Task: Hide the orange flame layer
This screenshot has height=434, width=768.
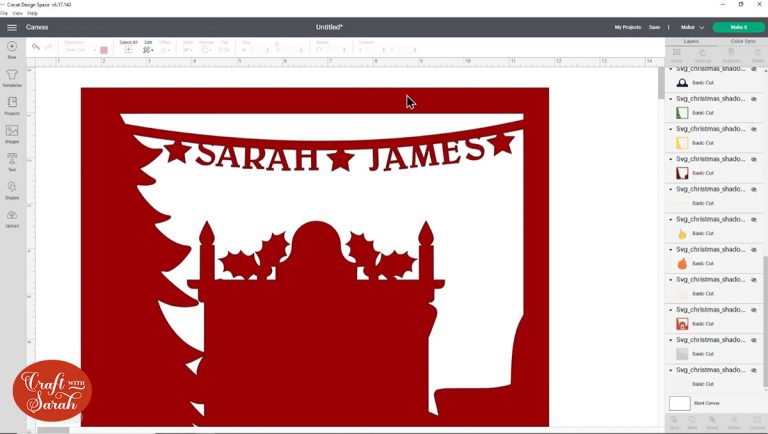Action: pyautogui.click(x=754, y=250)
